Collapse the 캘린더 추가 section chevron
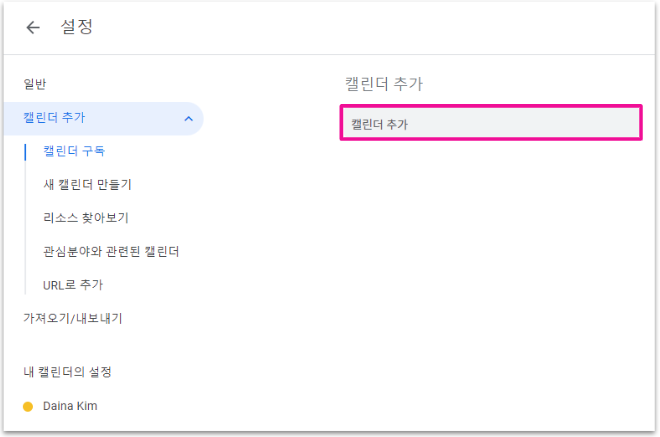The width and height of the screenshot is (660, 437). point(188,119)
